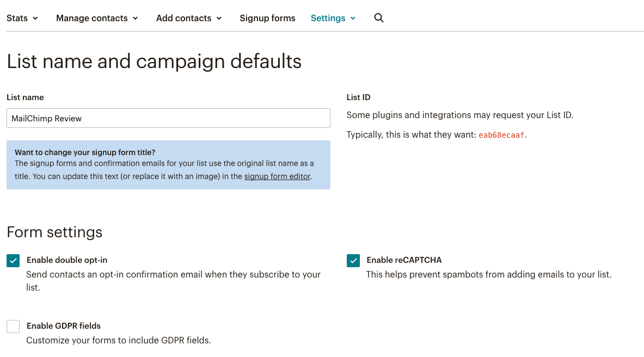
Task: Click the chevron arrow next to Add contacts
Action: 219,19
